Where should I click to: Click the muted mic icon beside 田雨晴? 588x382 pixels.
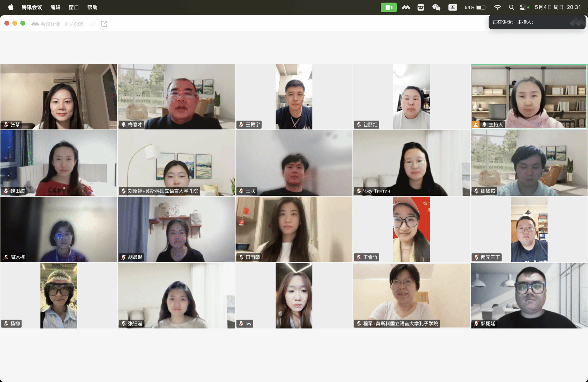pyautogui.click(x=241, y=257)
